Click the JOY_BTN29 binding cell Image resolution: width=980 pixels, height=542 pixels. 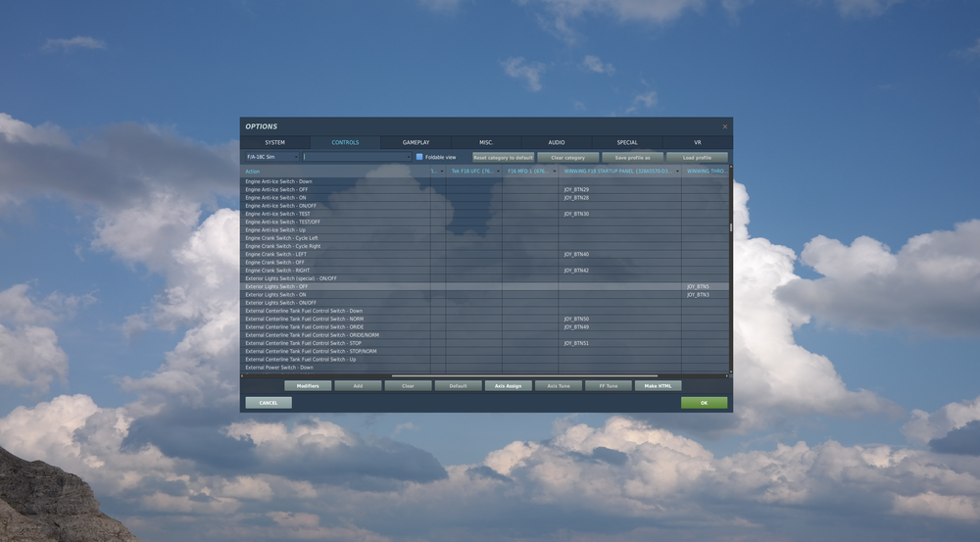(619, 189)
